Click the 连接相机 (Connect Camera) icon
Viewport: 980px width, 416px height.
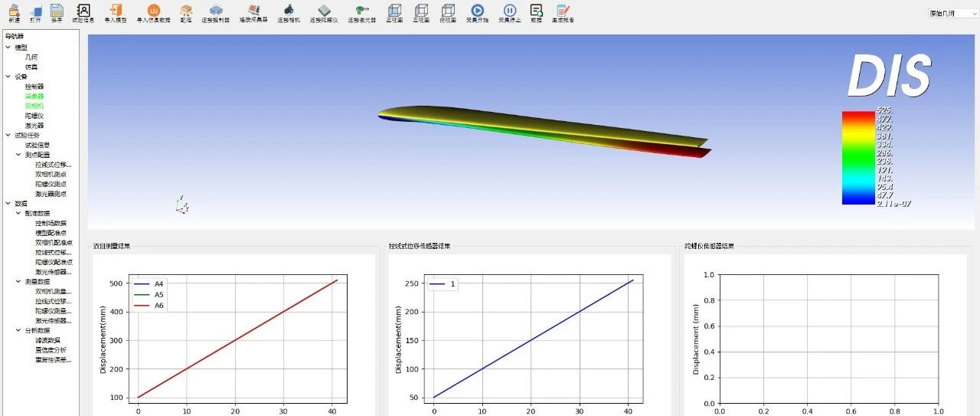point(289,12)
